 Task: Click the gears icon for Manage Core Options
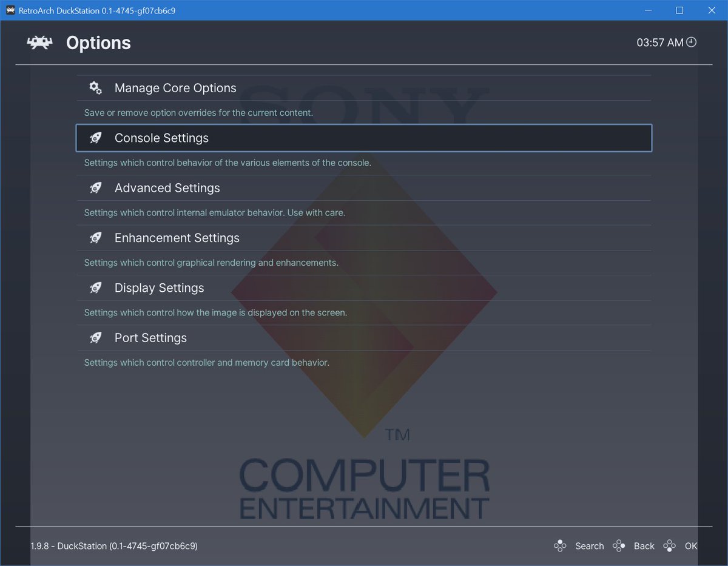pos(95,87)
